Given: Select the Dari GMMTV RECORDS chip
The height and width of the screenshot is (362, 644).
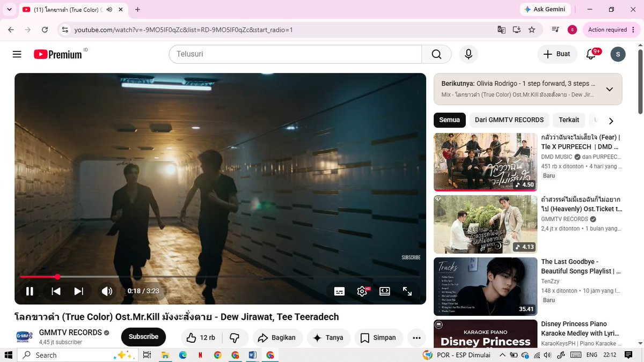Looking at the screenshot, I should coord(509,120).
